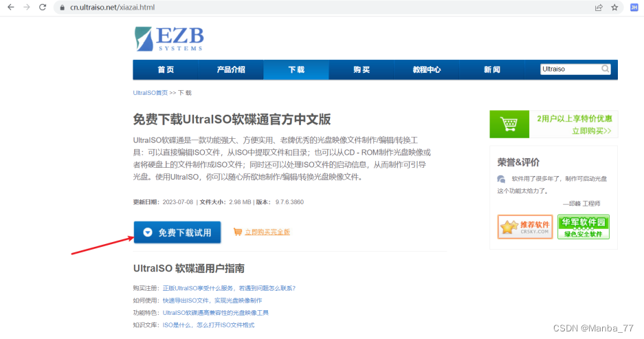Click the 免费下载UltraISO软碟通官方中文版 heading
Viewport: 644px width, 339px height.
tap(232, 120)
